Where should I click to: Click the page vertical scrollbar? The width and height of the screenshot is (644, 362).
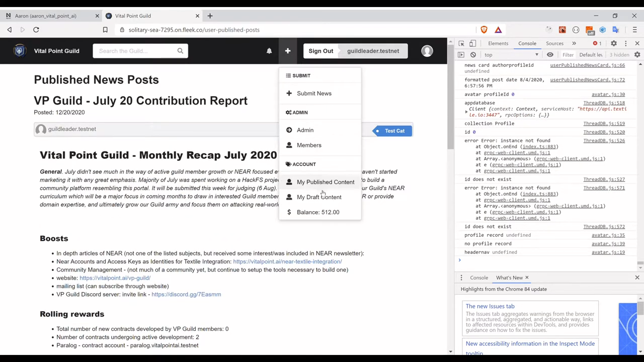[450, 195]
